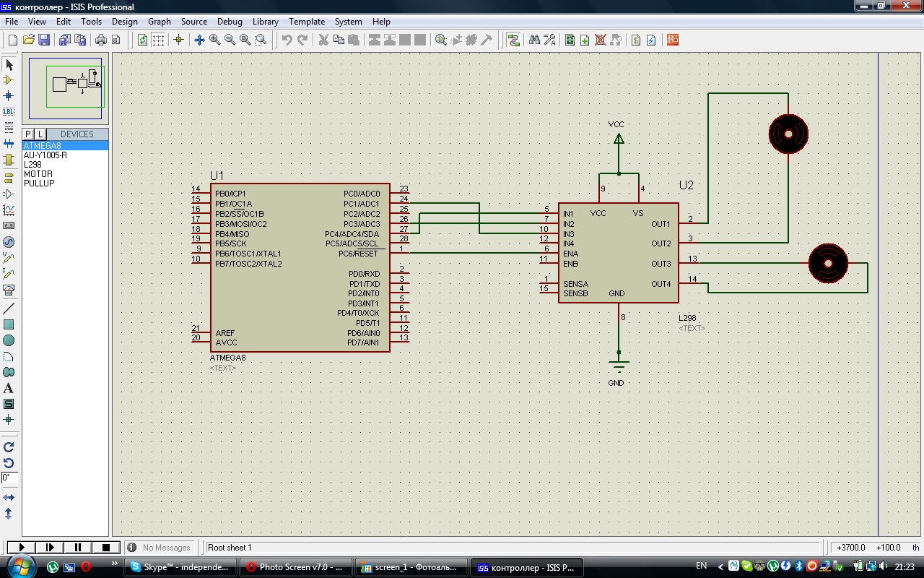Choose the 2D circle graphics tool

9,340
